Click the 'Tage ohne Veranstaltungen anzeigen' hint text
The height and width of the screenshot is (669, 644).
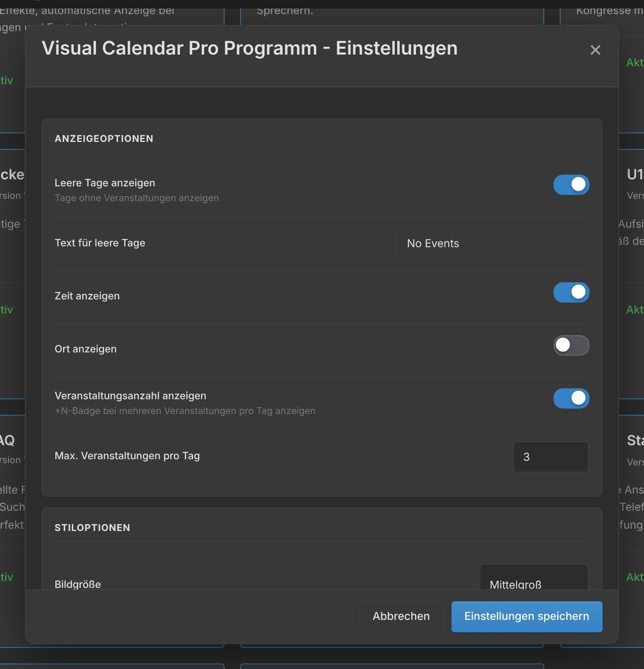point(137,198)
